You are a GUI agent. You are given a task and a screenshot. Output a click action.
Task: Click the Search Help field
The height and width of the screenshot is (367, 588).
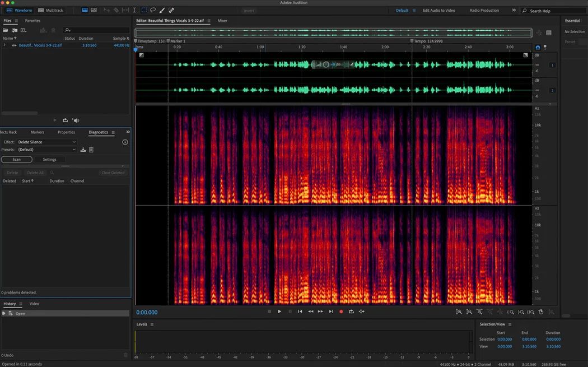[x=552, y=11]
